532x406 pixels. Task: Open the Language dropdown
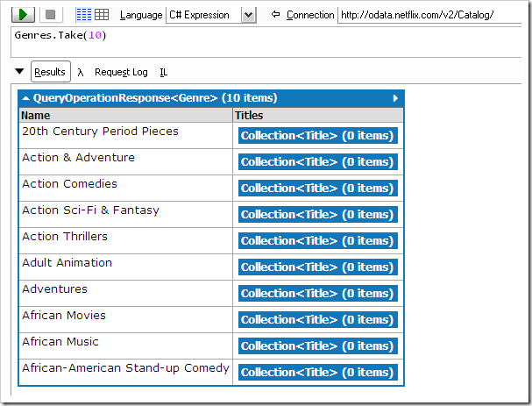click(x=248, y=15)
